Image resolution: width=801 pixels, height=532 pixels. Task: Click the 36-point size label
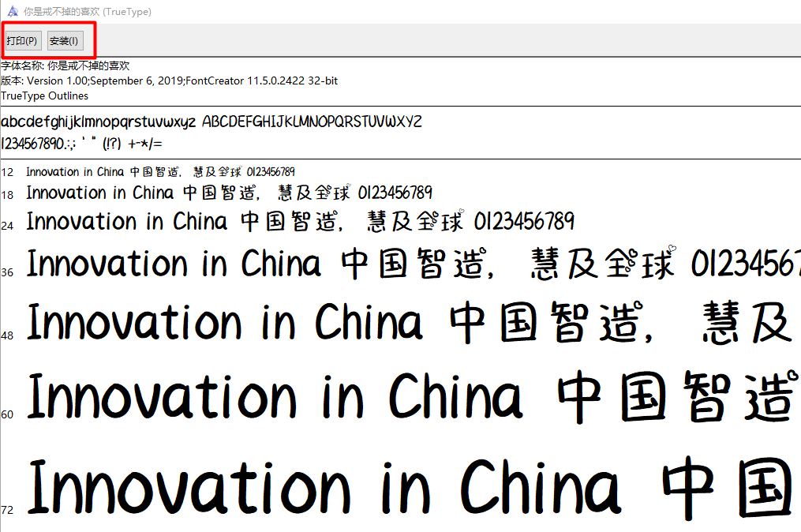click(x=7, y=272)
